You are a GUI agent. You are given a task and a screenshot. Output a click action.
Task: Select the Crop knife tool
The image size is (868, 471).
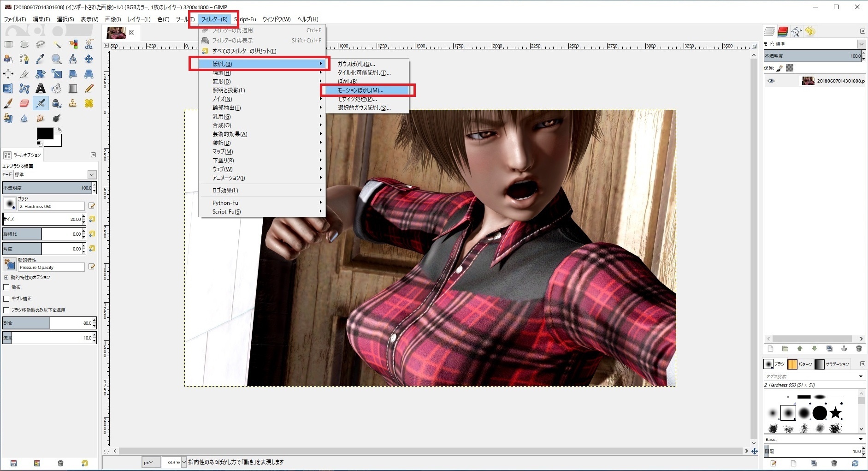point(24,74)
